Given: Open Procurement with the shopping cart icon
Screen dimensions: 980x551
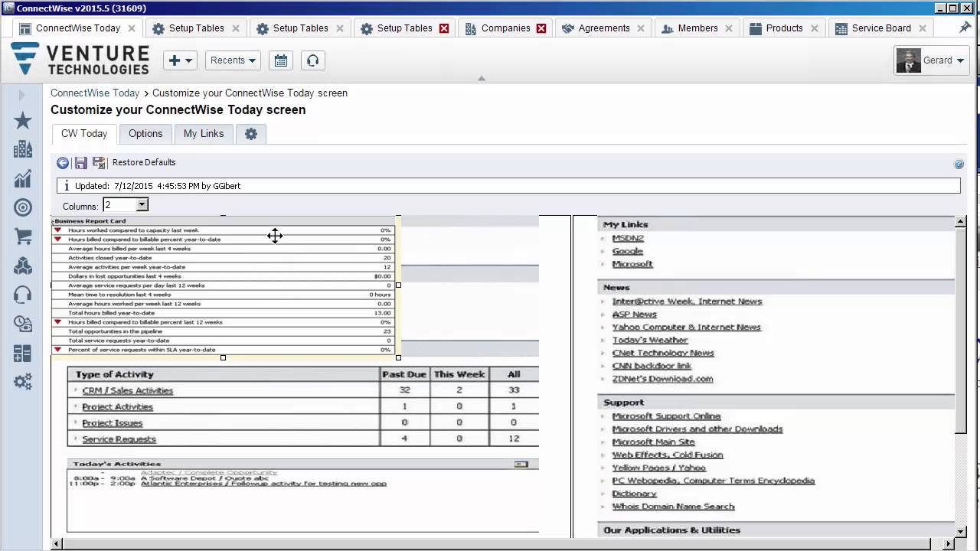Looking at the screenshot, I should coord(22,235).
